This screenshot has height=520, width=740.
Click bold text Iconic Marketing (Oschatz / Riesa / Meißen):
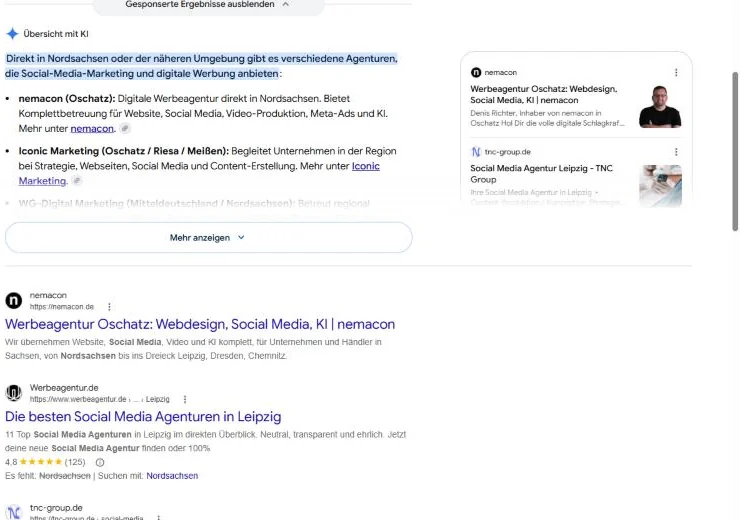(x=124, y=151)
